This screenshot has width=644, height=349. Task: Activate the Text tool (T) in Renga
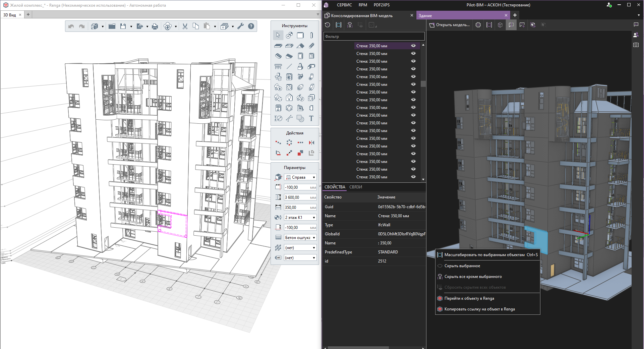click(311, 118)
